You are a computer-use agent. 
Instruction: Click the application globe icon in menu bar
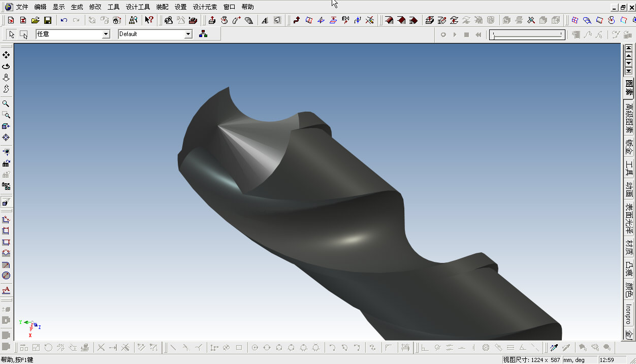9,7
